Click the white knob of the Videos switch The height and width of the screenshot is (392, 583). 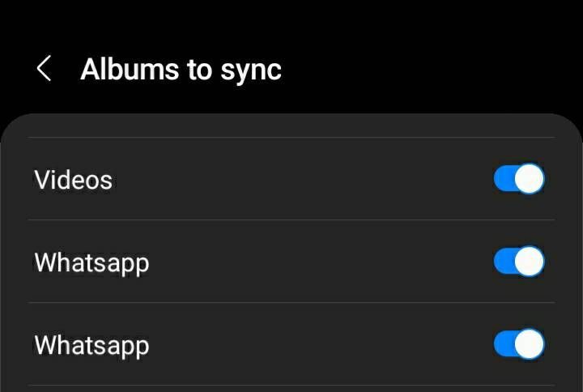[529, 179]
